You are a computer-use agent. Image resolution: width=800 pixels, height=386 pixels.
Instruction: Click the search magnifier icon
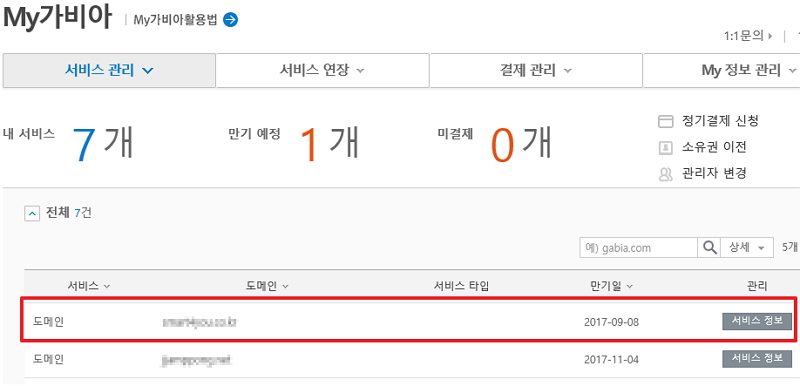click(x=709, y=248)
